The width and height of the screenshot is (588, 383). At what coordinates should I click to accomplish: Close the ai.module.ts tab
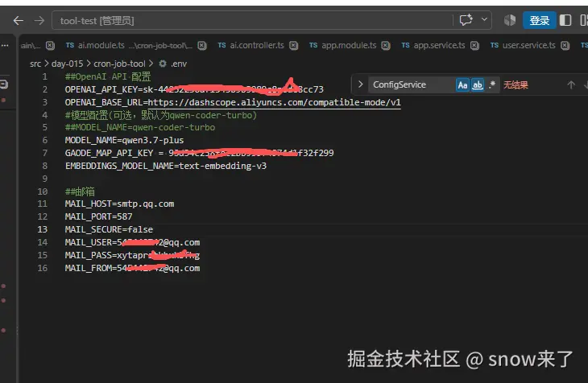(202, 46)
